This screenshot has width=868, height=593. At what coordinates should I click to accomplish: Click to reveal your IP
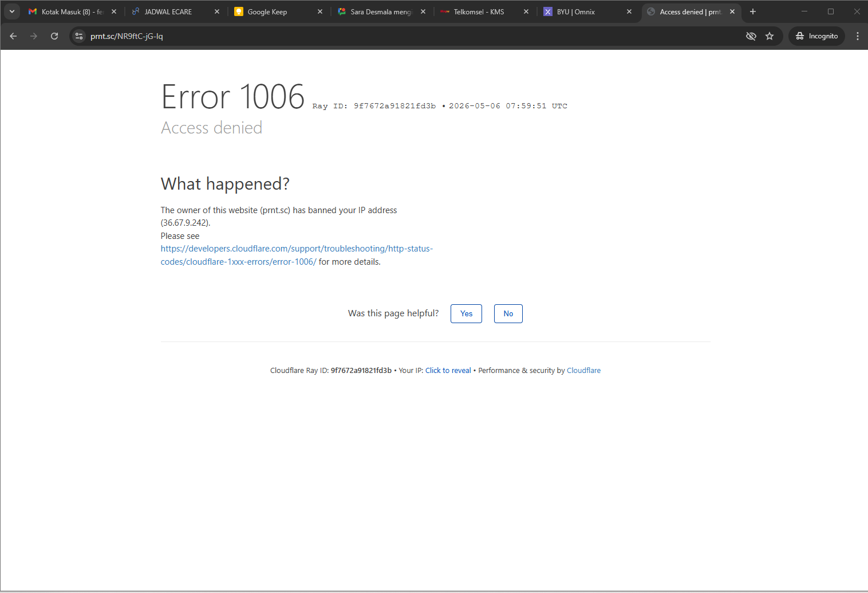[x=448, y=371]
